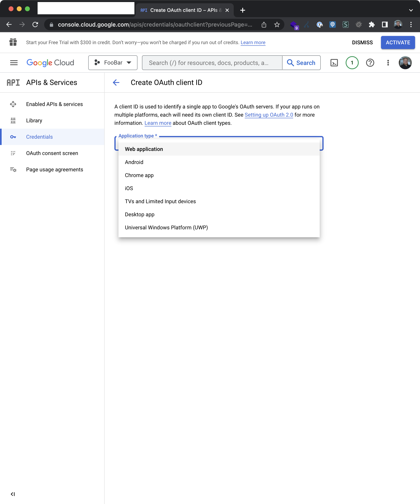The height and width of the screenshot is (504, 420).
Task: Click the resource search input field
Action: pyautogui.click(x=212, y=63)
